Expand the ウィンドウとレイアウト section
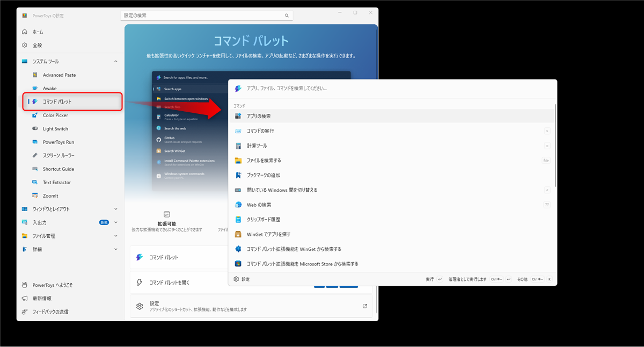 116,209
